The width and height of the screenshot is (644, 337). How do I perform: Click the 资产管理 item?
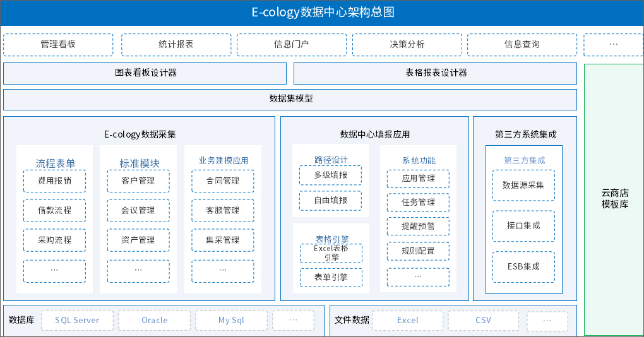click(x=138, y=240)
